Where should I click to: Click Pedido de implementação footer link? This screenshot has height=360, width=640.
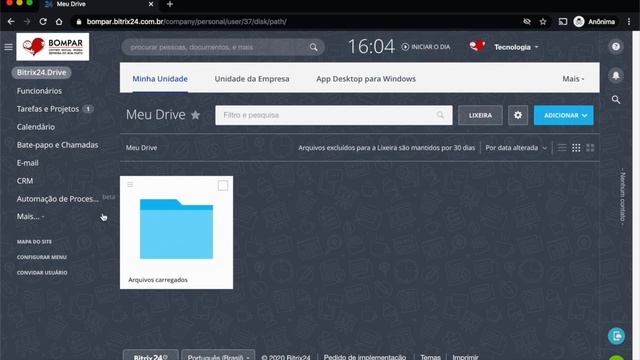pos(365,357)
